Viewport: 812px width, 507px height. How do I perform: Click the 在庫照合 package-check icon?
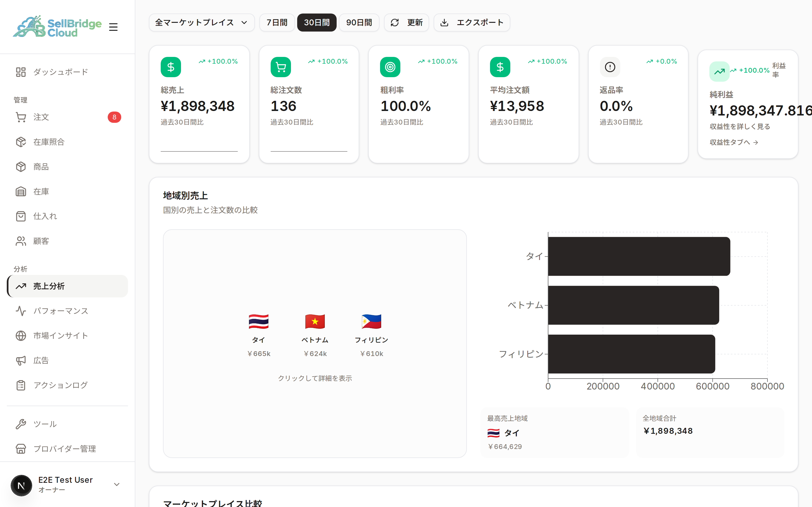tap(21, 142)
